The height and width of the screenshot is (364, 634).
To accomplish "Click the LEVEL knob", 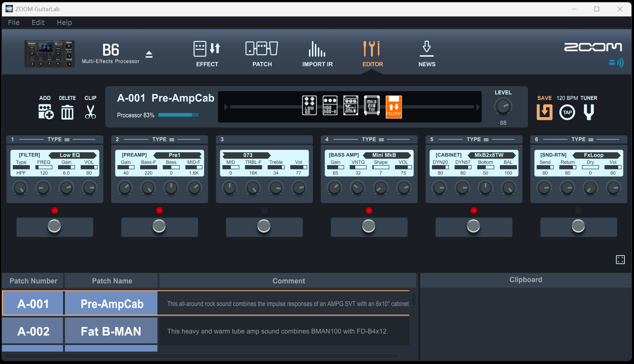I will pyautogui.click(x=503, y=106).
